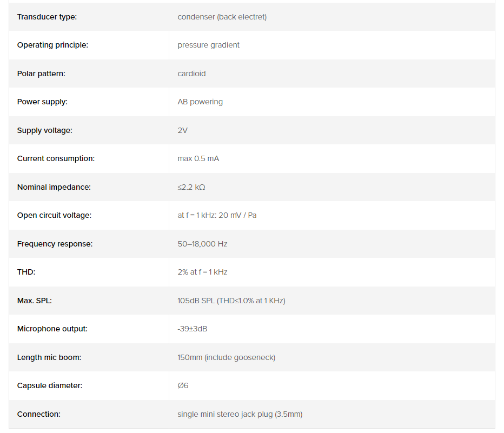Click the "-39±3dB" output value

pyautogui.click(x=192, y=329)
